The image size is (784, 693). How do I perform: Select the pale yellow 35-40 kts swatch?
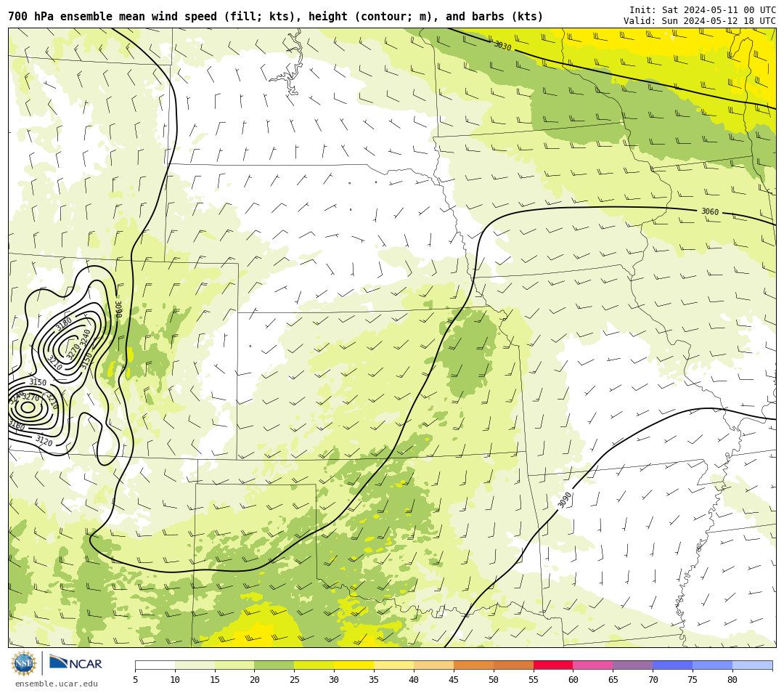click(394, 665)
